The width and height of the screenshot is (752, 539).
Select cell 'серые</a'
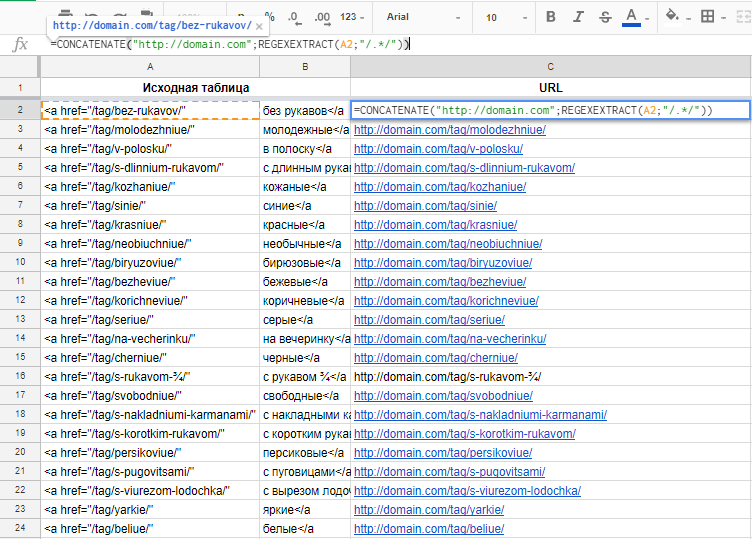[305, 320]
